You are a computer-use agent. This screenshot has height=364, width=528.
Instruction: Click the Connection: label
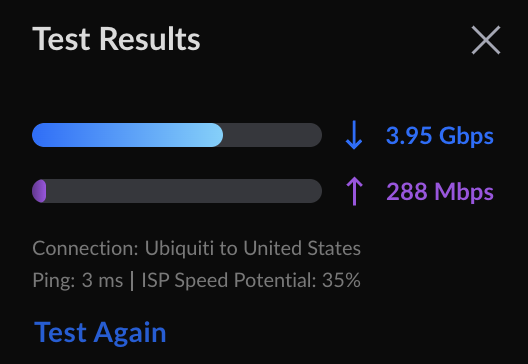pos(86,249)
